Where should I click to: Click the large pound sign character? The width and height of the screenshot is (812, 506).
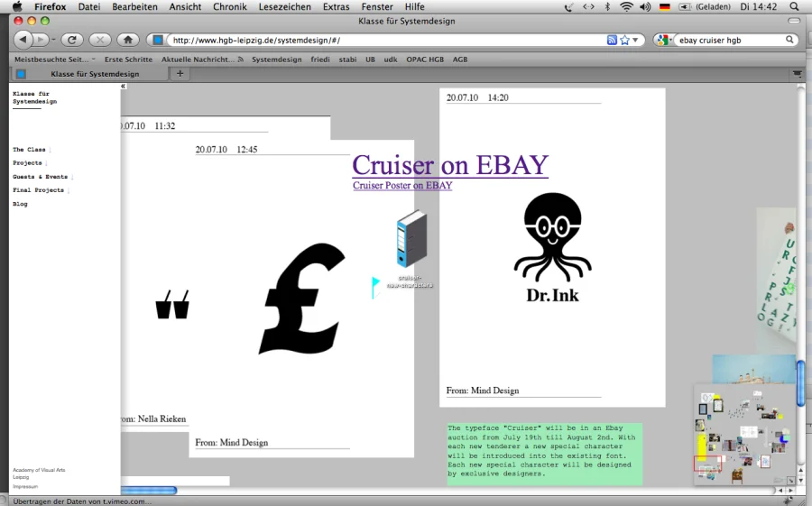(x=301, y=298)
